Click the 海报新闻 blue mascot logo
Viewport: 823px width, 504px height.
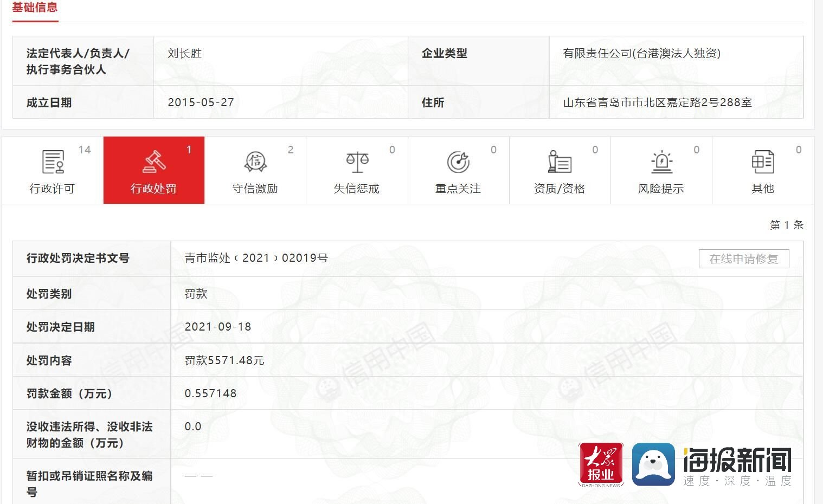point(653,464)
